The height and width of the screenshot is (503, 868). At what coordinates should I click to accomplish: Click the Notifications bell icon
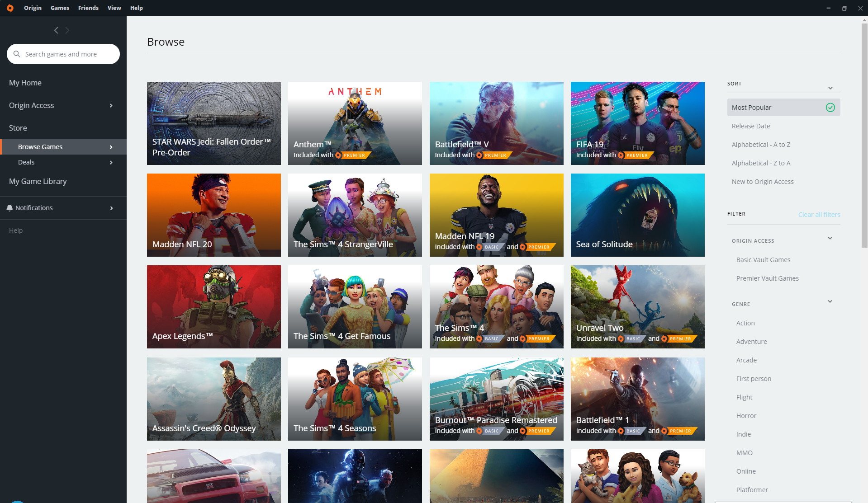(x=9, y=208)
